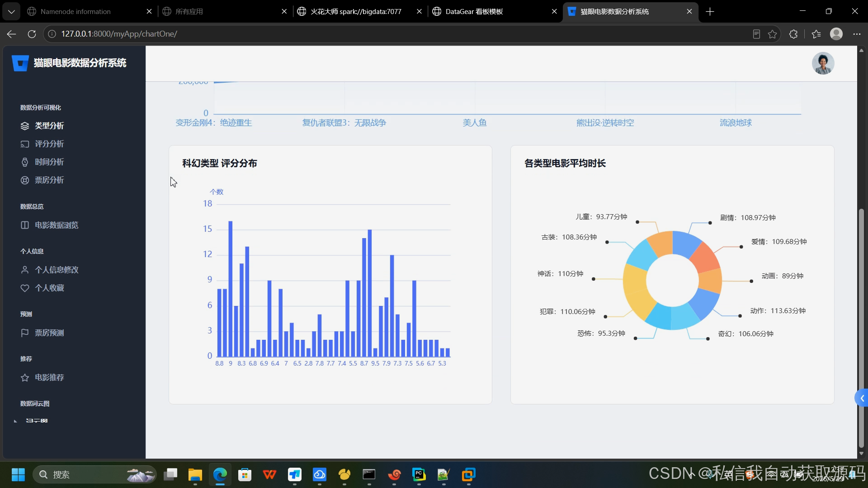This screenshot has width=868, height=488.
Task: Open PyCharm from the taskbar
Action: coord(419,475)
